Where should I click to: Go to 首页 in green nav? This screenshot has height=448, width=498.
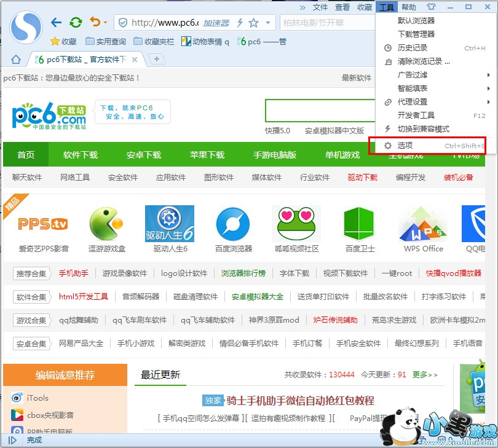pos(26,155)
